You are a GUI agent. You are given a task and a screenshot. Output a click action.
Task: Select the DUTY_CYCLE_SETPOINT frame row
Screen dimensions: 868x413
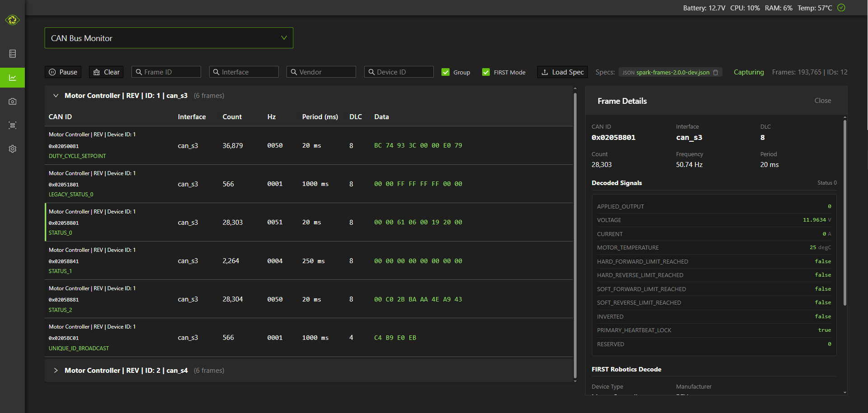coord(271,145)
